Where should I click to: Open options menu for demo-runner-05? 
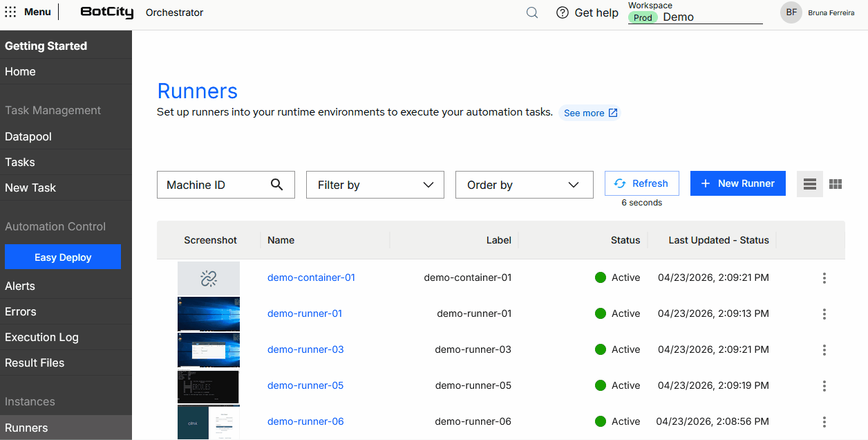(824, 386)
